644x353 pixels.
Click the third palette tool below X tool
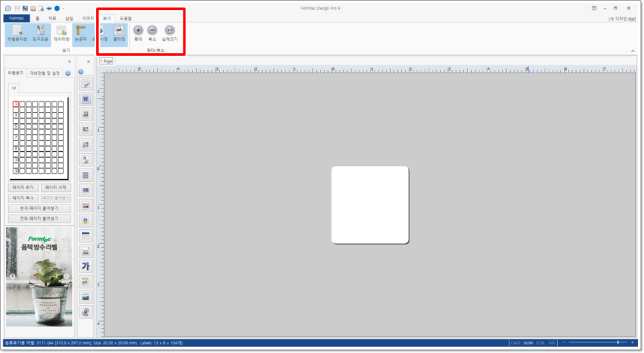[x=85, y=114]
